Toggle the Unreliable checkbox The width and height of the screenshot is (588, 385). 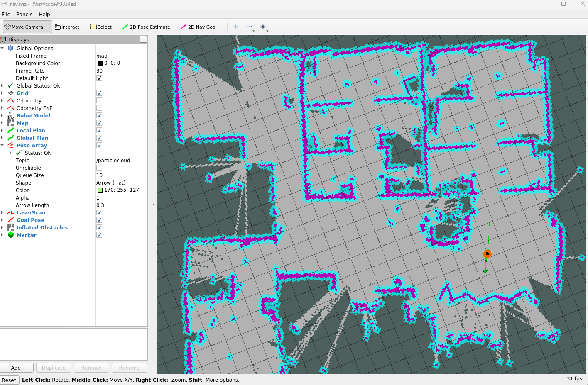click(x=99, y=168)
